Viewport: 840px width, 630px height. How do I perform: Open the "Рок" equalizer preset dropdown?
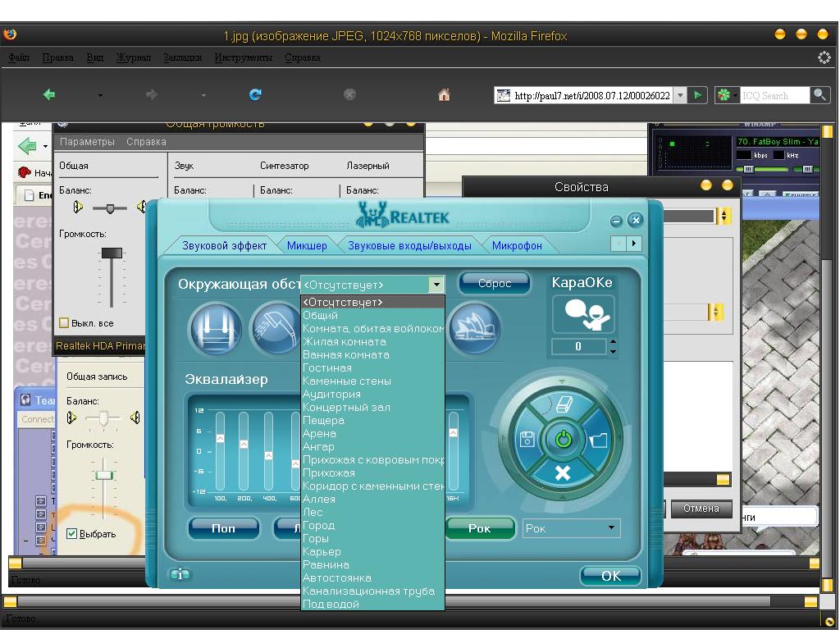tap(611, 528)
